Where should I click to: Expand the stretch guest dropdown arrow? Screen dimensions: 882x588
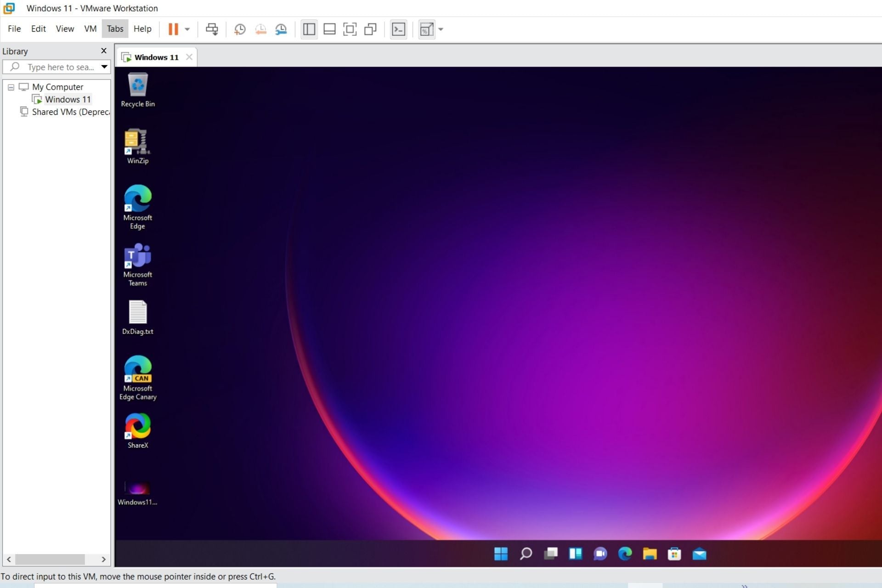point(441,29)
